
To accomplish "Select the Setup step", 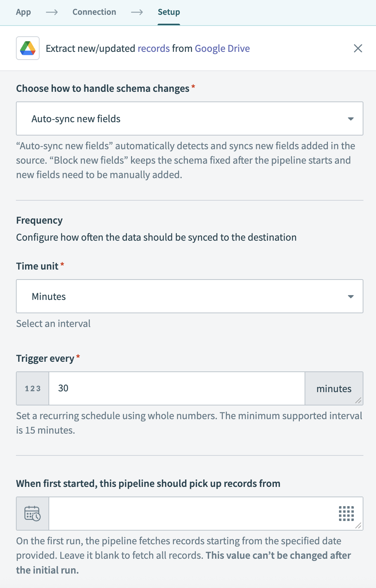I will tap(169, 12).
